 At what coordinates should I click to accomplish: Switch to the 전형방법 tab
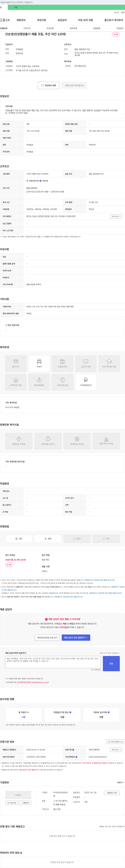pyautogui.click(x=97, y=28)
